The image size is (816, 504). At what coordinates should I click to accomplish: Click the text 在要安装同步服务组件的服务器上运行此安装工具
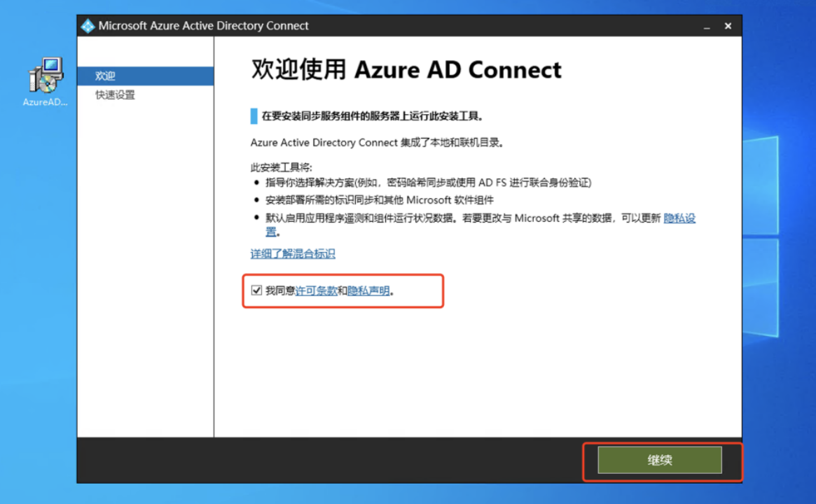(x=373, y=116)
